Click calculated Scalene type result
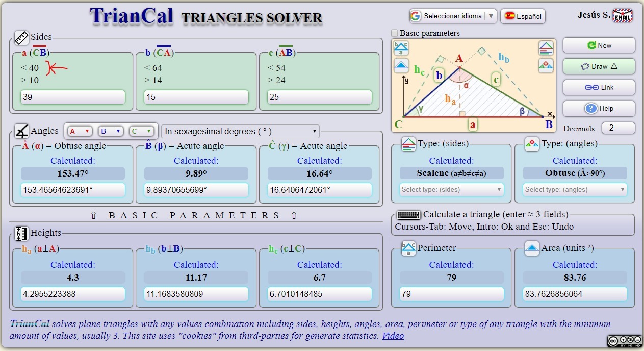This screenshot has width=644, height=351. (451, 173)
